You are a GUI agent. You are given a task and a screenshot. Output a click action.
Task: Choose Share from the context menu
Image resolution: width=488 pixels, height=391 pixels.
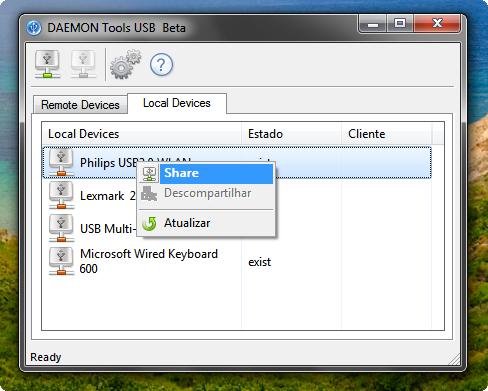[206, 174]
